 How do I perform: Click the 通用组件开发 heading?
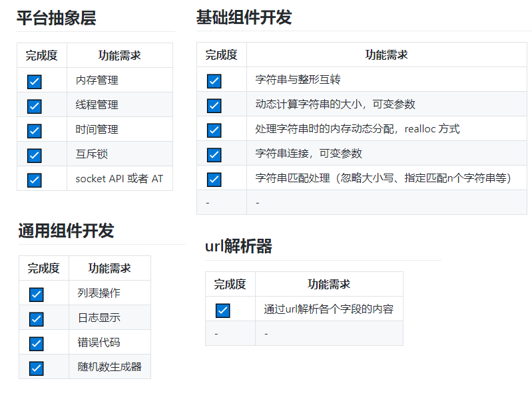(x=66, y=231)
